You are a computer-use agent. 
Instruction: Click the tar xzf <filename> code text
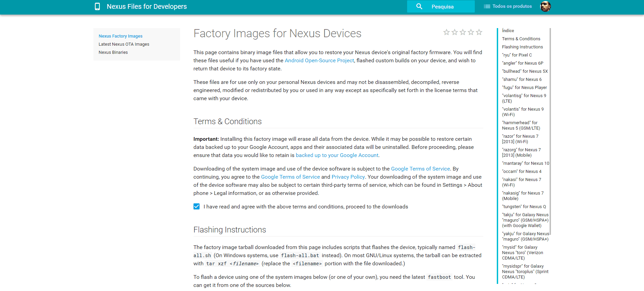[232, 264]
